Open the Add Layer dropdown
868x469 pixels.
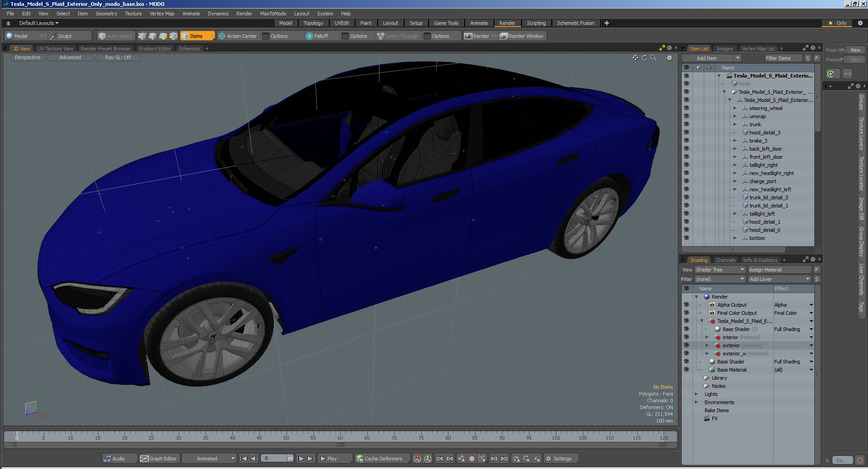pos(780,279)
